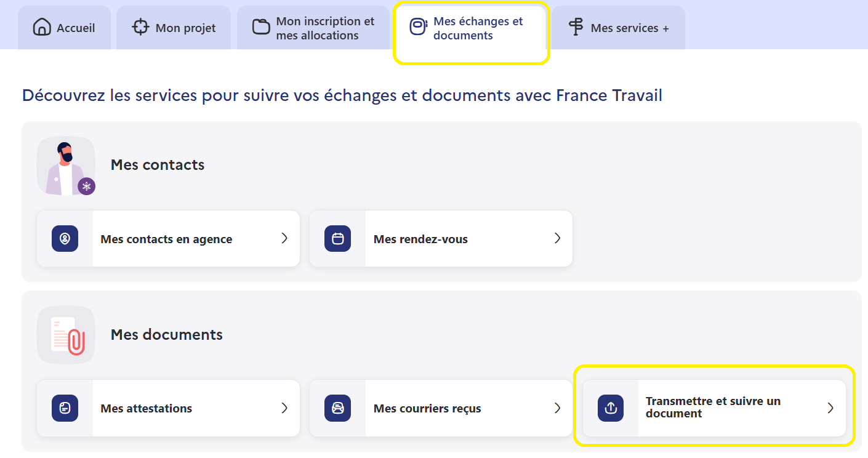Click the house icon in Accueil tab

point(42,28)
